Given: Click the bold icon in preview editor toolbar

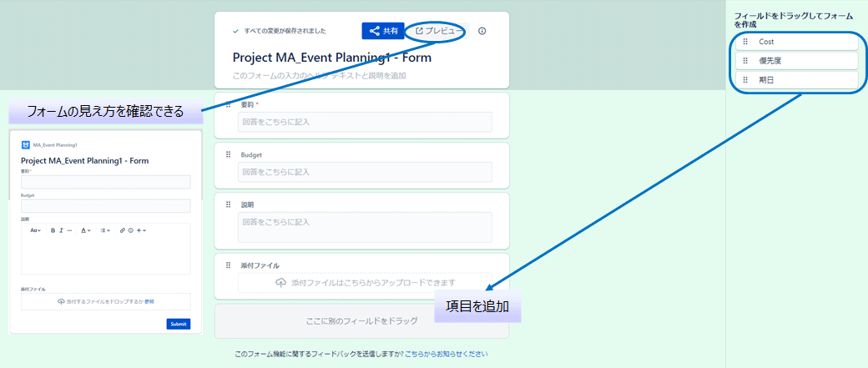Looking at the screenshot, I should click(x=52, y=229).
